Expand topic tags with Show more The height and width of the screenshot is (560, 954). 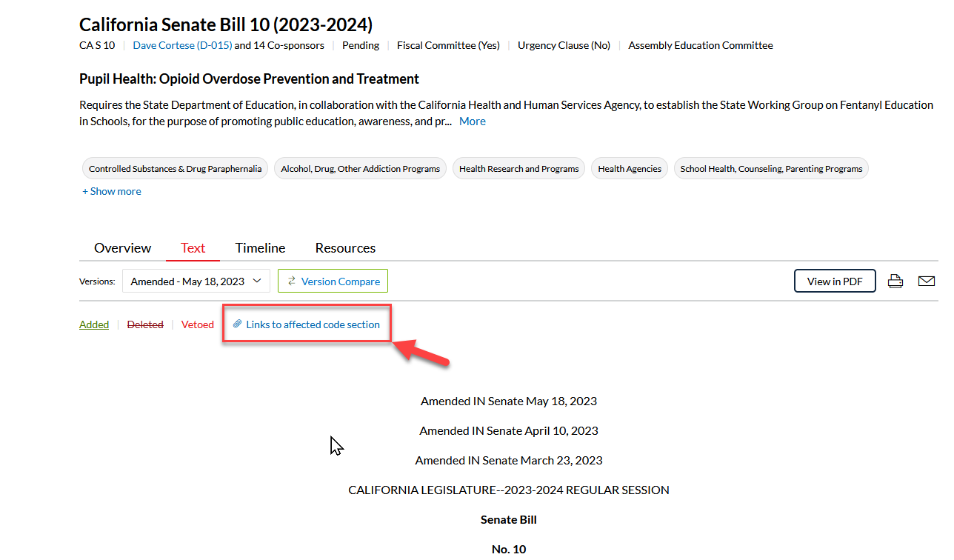[112, 191]
